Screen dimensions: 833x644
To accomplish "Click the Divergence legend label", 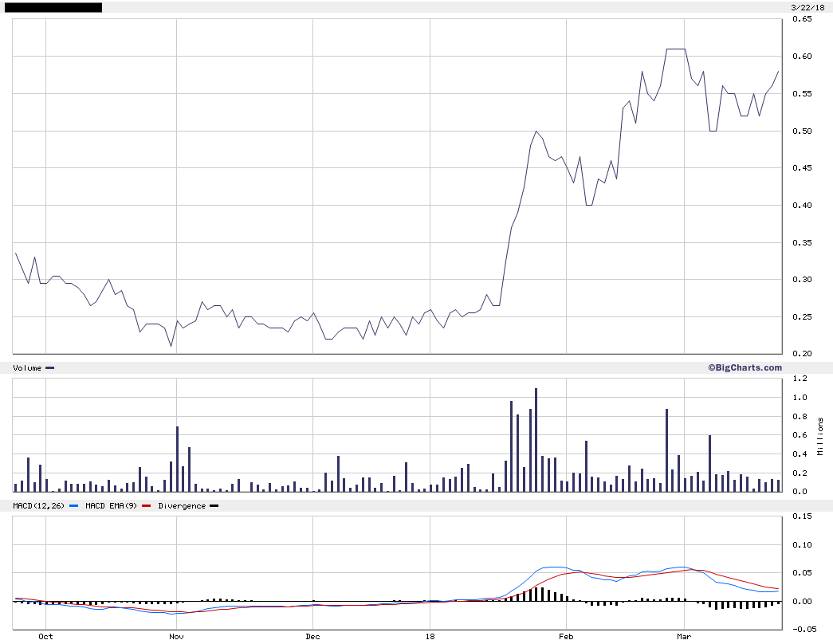I will point(182,506).
